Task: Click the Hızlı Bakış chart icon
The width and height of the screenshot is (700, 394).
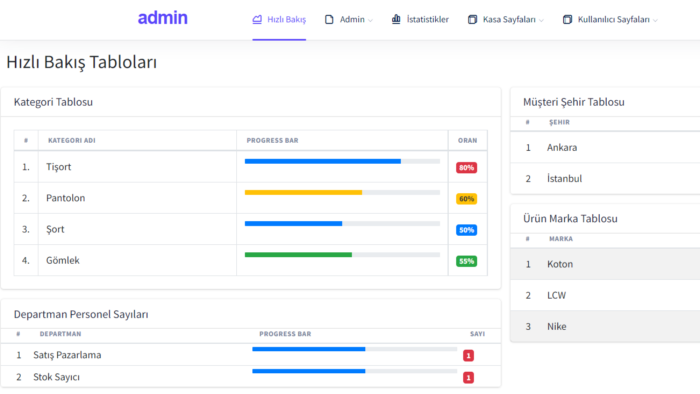Action: (x=257, y=19)
